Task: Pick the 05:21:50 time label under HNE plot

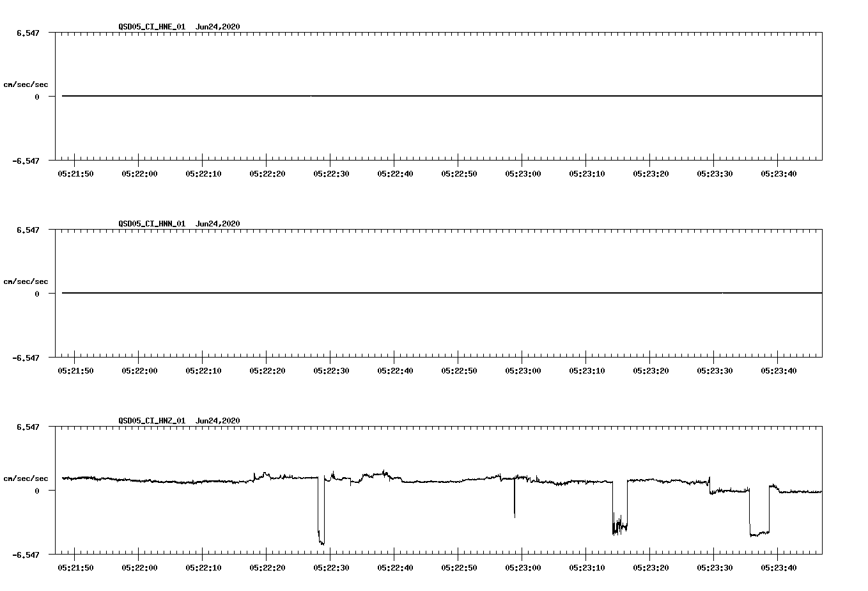Action: [75, 173]
